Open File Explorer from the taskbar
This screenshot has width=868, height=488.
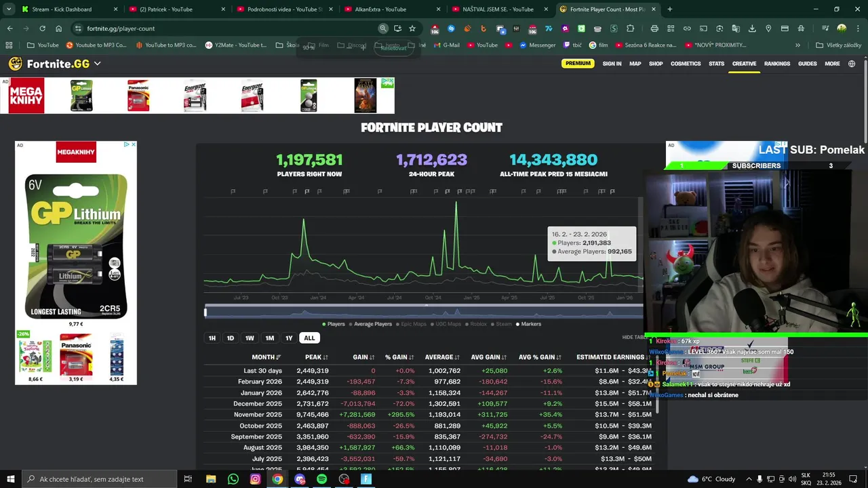[x=211, y=479]
